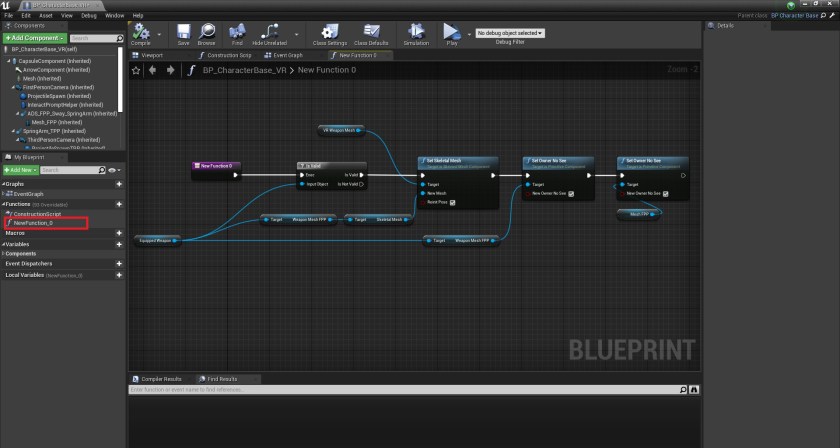Save the blueprint with Save icon
Screen dimensions: 840x448
pos(183,33)
